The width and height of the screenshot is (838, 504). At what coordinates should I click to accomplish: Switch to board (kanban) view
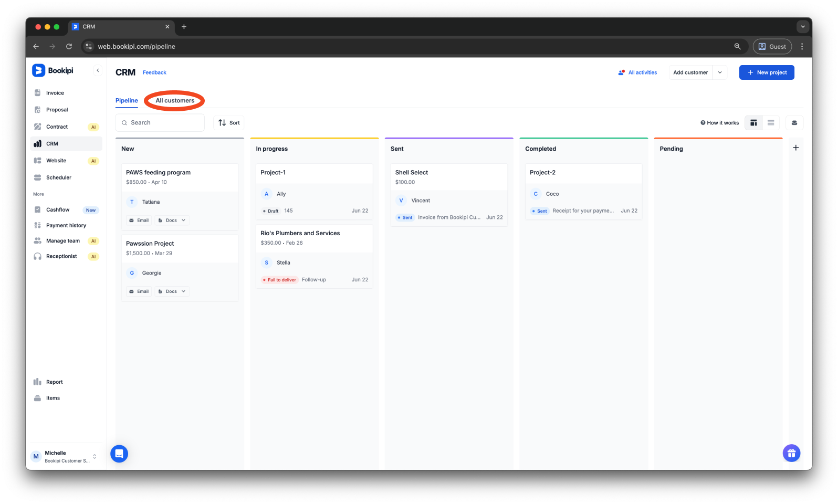point(753,123)
